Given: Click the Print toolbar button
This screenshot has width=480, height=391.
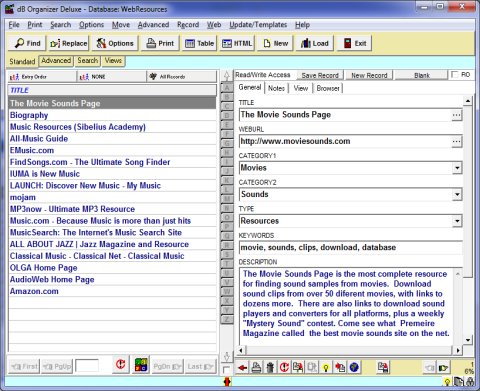Looking at the screenshot, I should (161, 43).
